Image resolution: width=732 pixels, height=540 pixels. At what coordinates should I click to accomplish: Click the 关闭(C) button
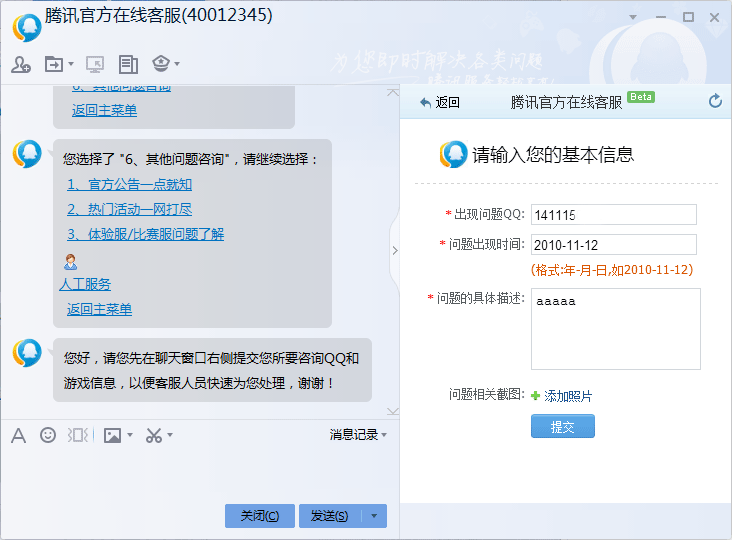point(260,516)
